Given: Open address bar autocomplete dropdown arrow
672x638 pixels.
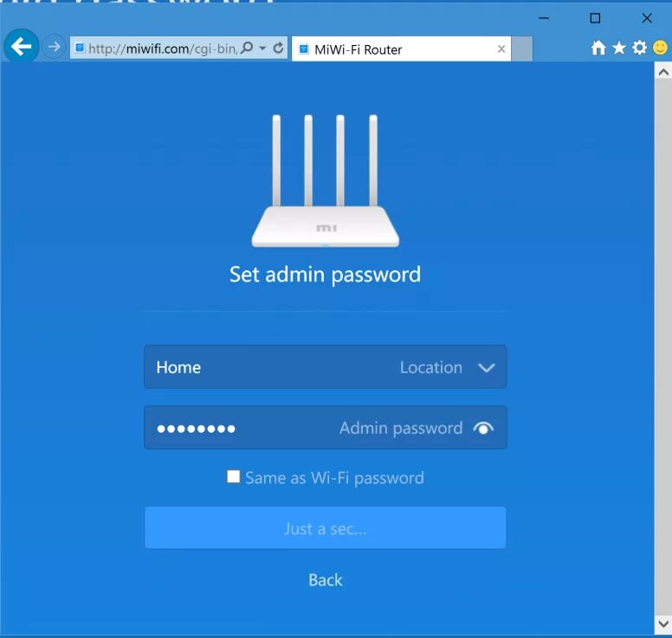Looking at the screenshot, I should pos(262,48).
